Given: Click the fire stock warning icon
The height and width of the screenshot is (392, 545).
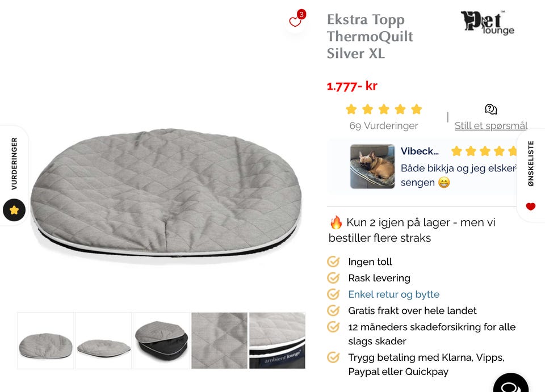Looking at the screenshot, I should [x=336, y=222].
